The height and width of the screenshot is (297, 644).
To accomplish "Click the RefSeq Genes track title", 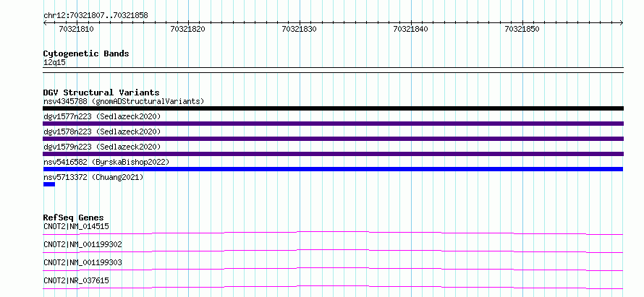I will pos(74,218).
